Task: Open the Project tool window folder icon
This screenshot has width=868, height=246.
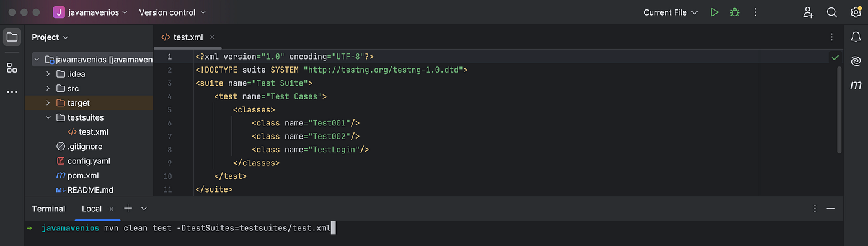Action: (12, 37)
